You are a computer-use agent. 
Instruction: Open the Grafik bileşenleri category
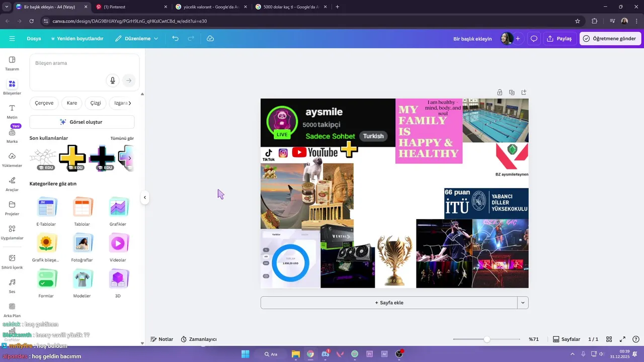[x=46, y=247]
